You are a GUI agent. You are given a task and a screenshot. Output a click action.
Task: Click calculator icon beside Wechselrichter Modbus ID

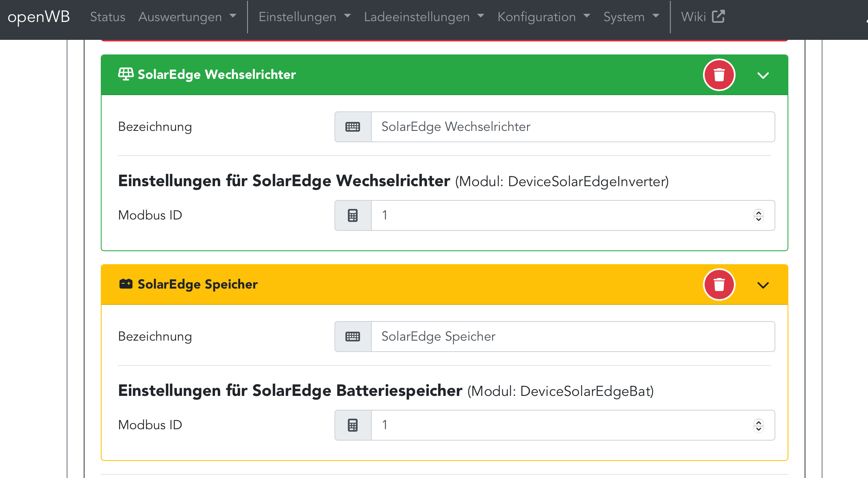point(353,215)
